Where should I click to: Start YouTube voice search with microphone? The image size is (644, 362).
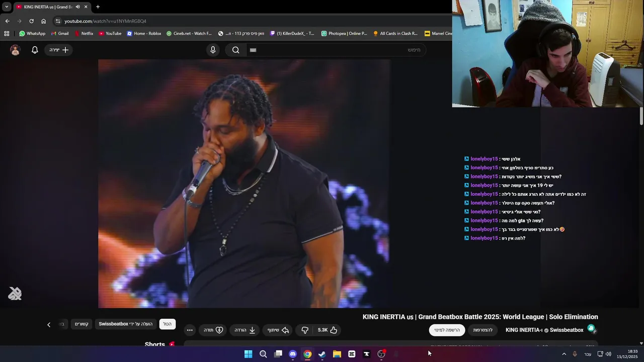(213, 50)
